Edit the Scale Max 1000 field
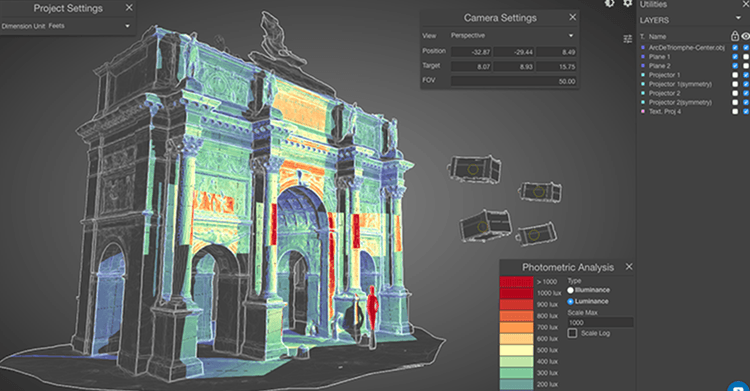This screenshot has height=391, width=750. 600,323
